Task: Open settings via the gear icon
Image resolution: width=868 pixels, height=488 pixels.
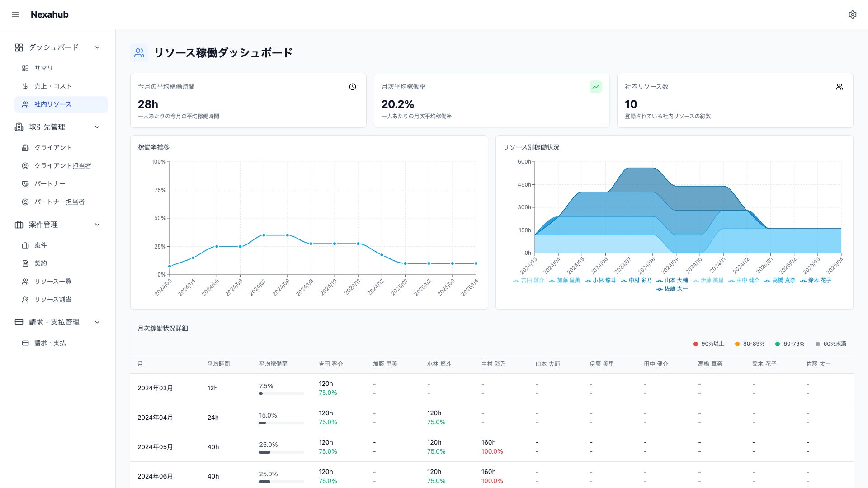Action: 852,14
